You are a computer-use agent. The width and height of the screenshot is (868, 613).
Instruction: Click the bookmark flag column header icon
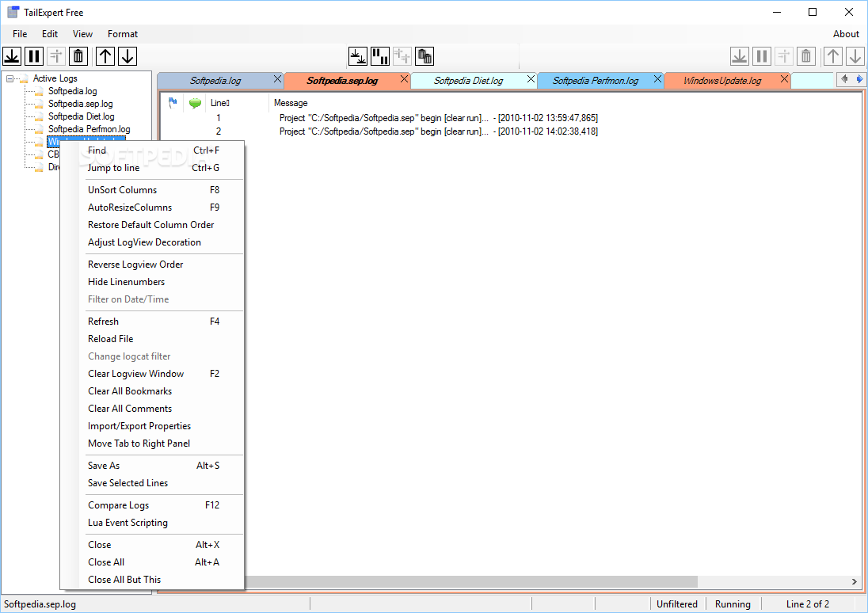click(173, 102)
